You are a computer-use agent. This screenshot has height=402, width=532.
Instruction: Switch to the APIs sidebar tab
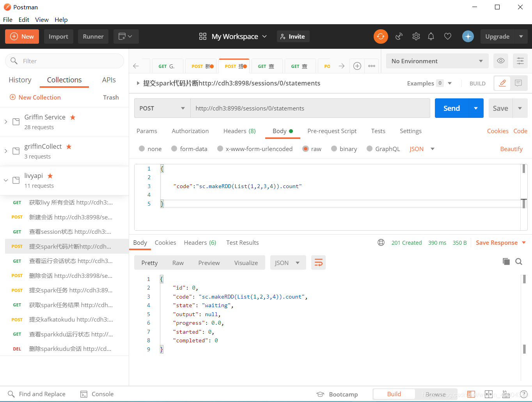(x=109, y=80)
